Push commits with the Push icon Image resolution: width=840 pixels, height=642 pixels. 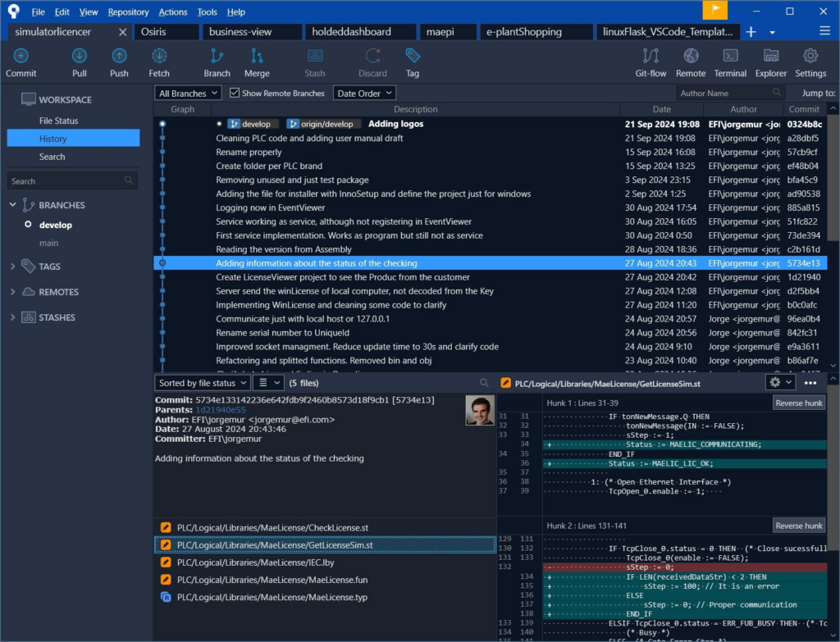tap(119, 62)
